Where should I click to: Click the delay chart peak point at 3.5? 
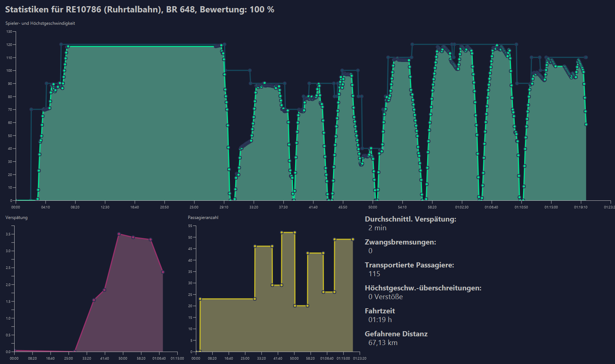tap(119, 234)
